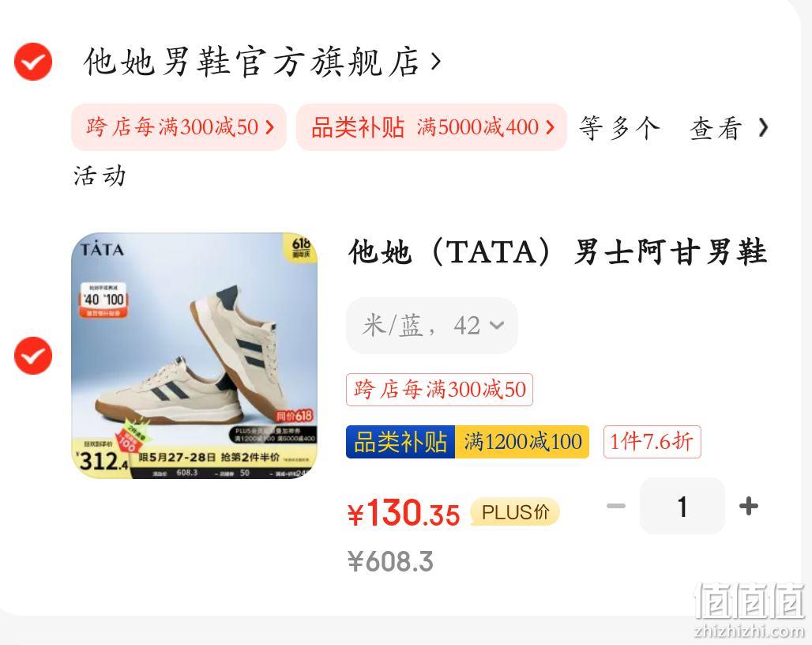Expand the arrow after 查看
The image size is (812, 645).
(763, 127)
